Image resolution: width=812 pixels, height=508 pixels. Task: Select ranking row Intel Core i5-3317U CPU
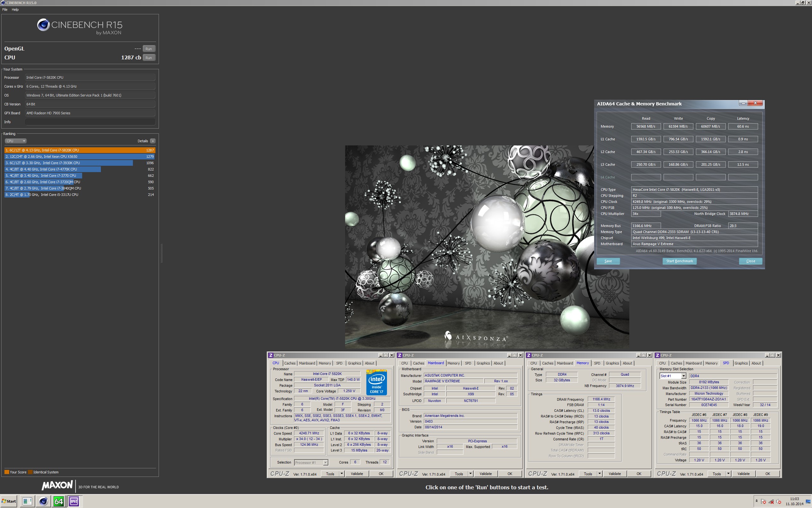coord(80,195)
